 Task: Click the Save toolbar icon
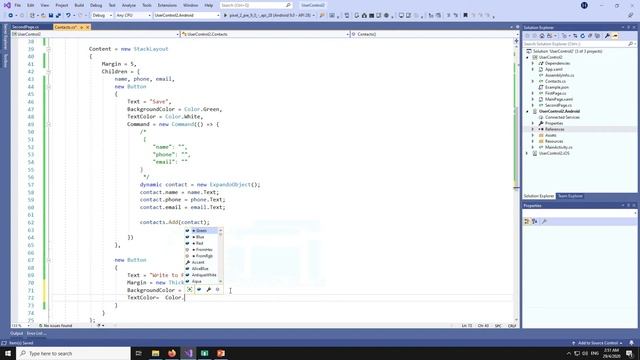click(51, 16)
